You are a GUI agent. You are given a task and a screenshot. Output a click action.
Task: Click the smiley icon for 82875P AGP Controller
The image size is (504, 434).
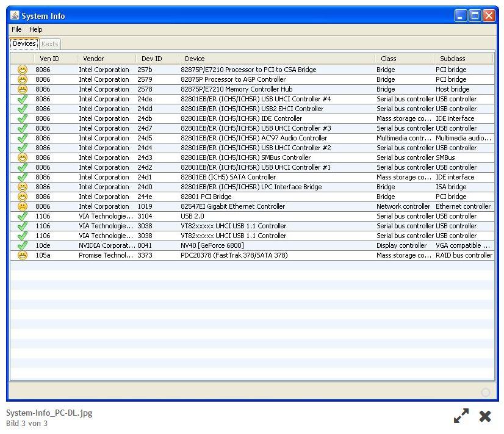click(x=22, y=79)
